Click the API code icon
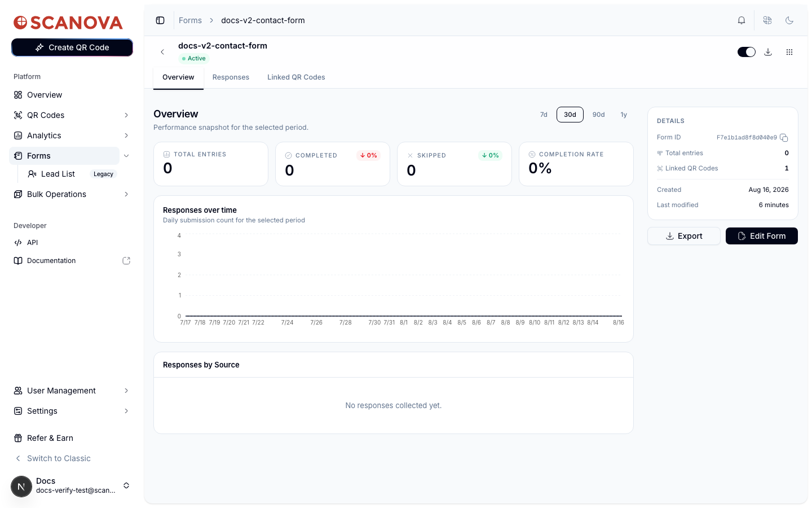This screenshot has width=812, height=508. click(18, 243)
